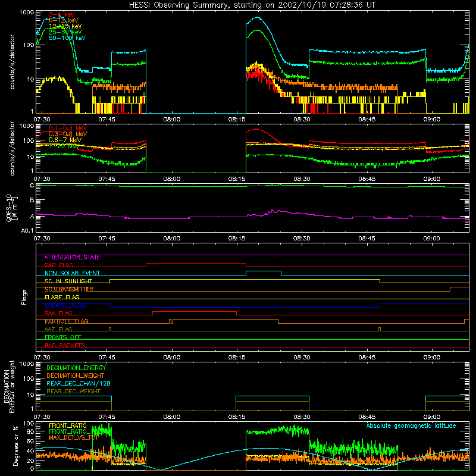Select the FLARE_FLAG label
The width and height of the screenshot is (476, 476).
[62, 297]
